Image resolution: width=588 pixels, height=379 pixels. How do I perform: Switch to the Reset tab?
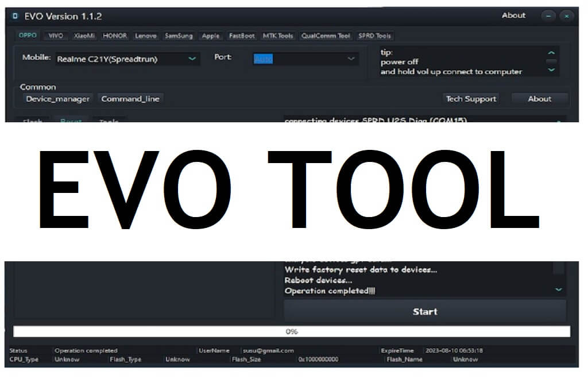coord(71,121)
